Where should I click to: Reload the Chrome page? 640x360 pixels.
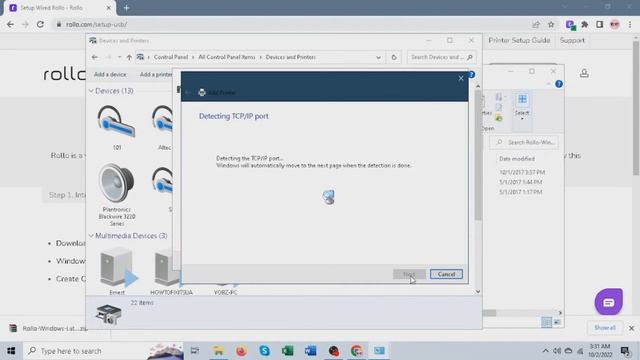point(40,24)
